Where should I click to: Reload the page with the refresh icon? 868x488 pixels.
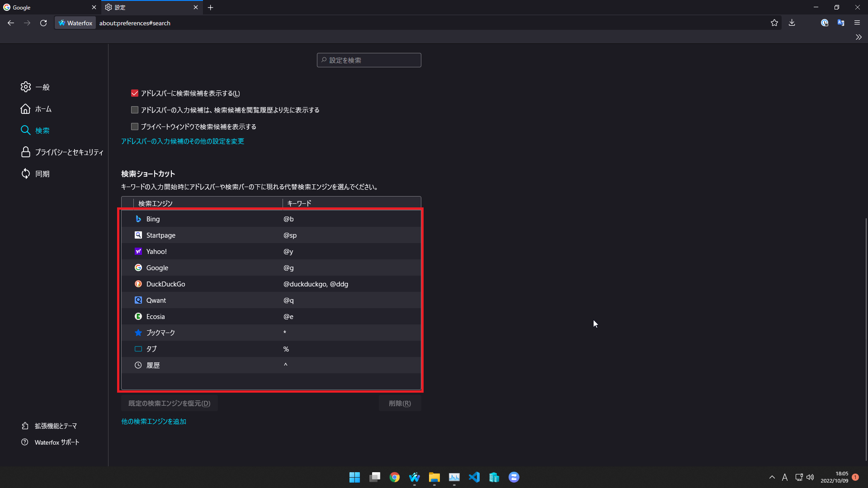click(x=43, y=23)
